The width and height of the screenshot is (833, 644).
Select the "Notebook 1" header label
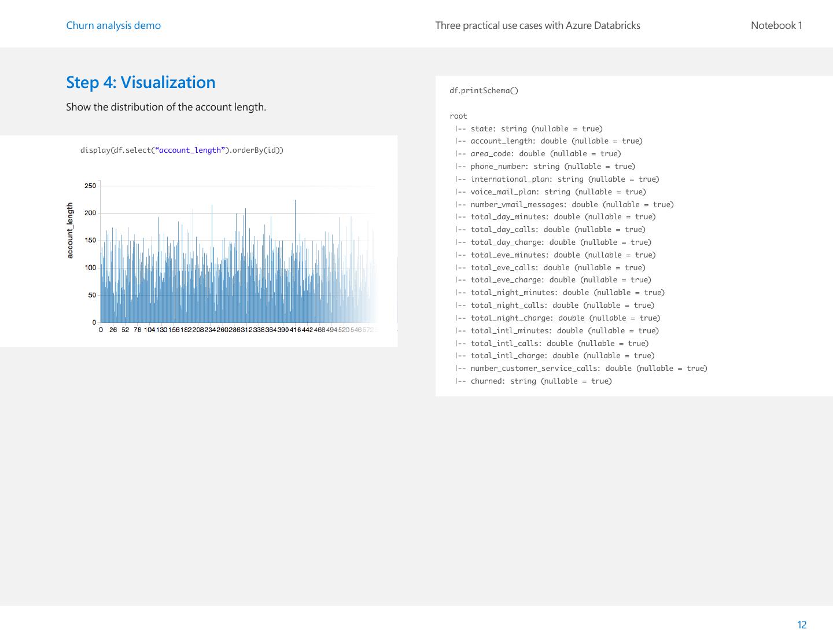(x=776, y=25)
